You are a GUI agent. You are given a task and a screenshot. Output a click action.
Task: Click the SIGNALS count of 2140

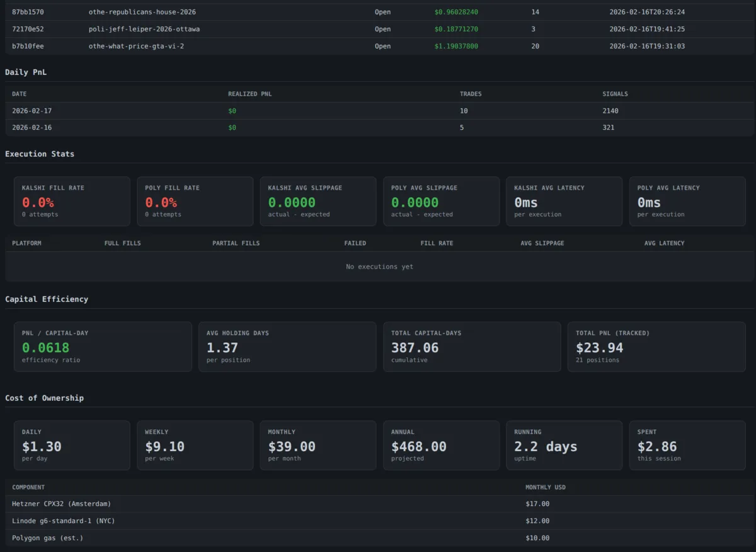(x=609, y=110)
